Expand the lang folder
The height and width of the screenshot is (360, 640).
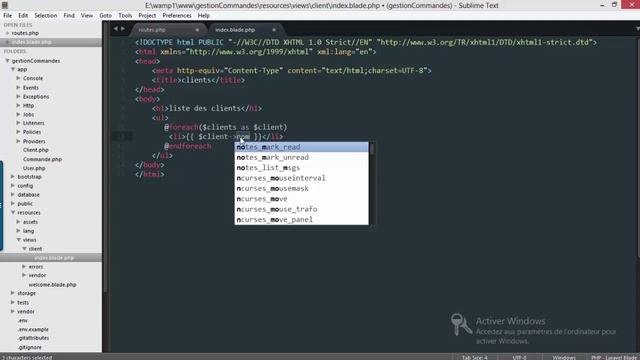[18, 231]
